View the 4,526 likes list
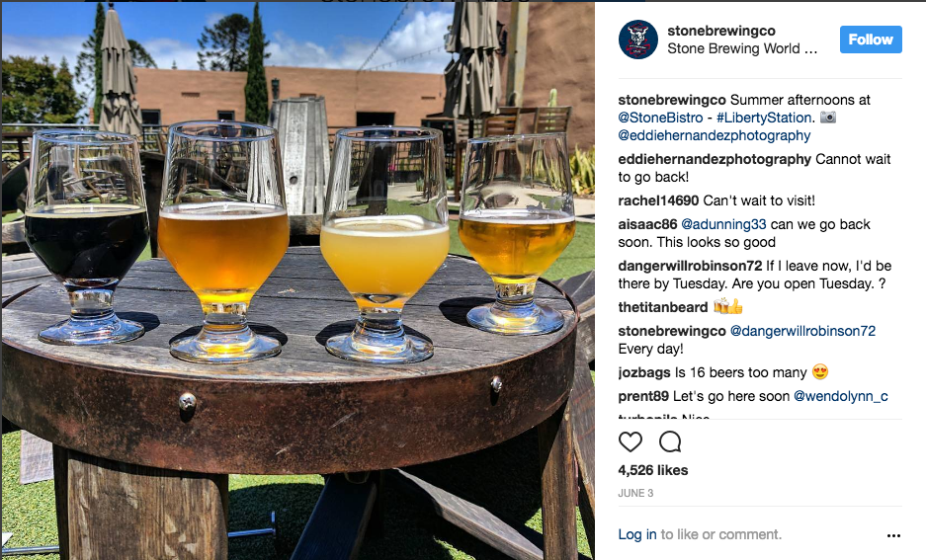This screenshot has height=560, width=926. pos(652,470)
